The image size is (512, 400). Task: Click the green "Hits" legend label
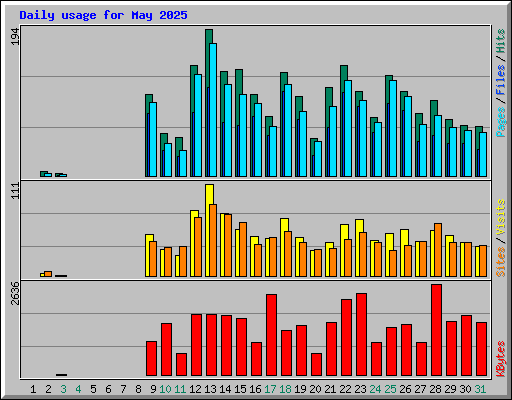click(501, 41)
